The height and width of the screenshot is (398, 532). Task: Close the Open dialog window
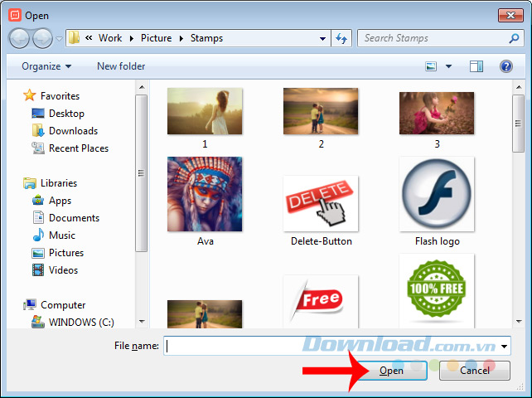(510, 15)
